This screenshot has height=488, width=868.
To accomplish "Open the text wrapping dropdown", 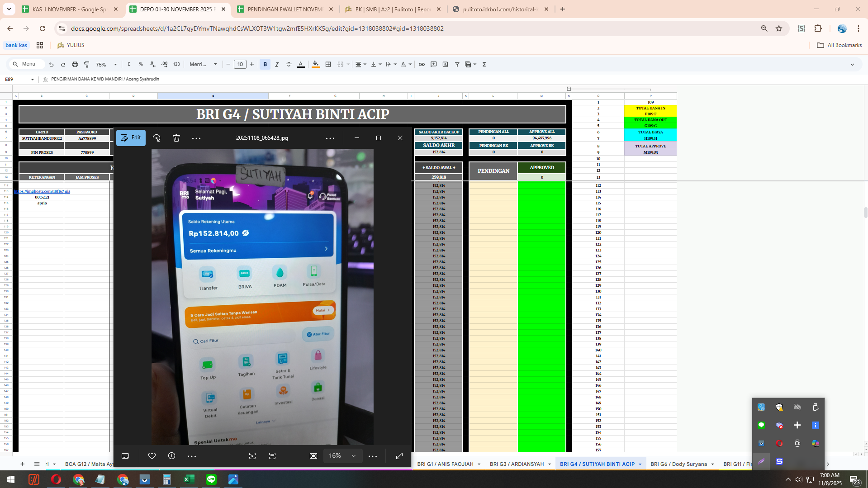I will pyautogui.click(x=391, y=64).
